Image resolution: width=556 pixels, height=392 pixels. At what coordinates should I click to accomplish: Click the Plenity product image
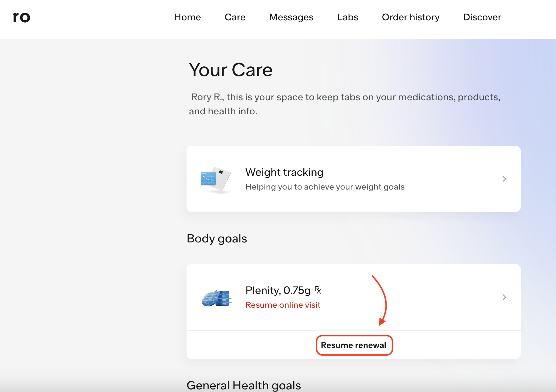click(217, 298)
